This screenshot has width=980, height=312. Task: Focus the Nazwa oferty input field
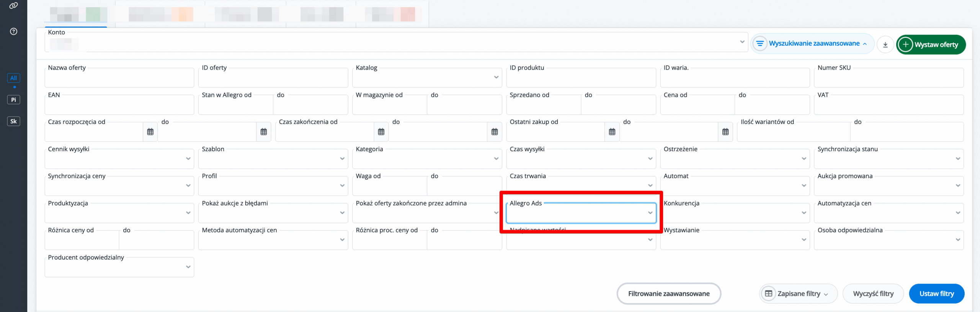[x=119, y=79]
